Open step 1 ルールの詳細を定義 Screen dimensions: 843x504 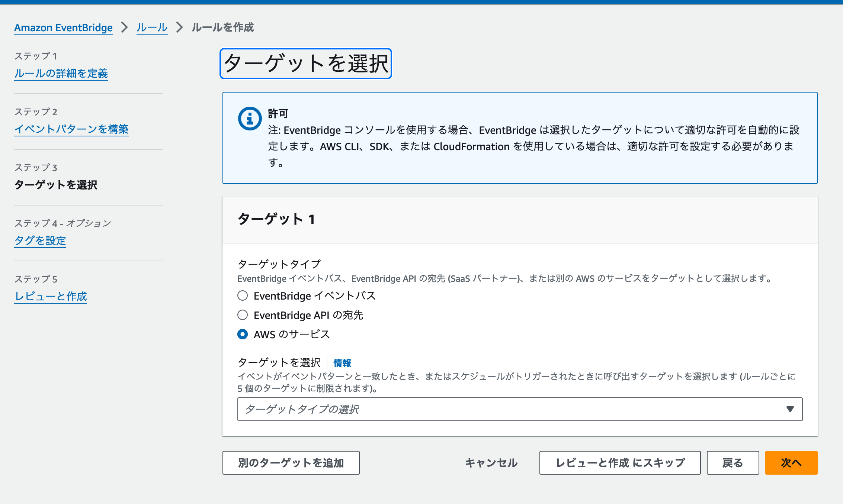point(61,73)
